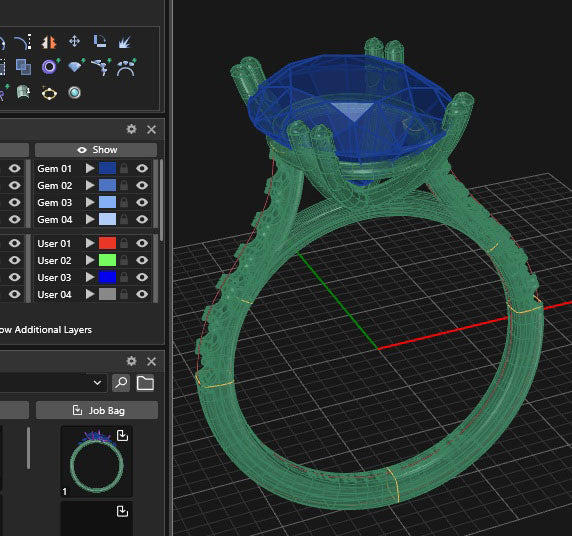The width and height of the screenshot is (572, 536).
Task: Toggle Gem 03 visibility eye after lock
Action: [142, 202]
